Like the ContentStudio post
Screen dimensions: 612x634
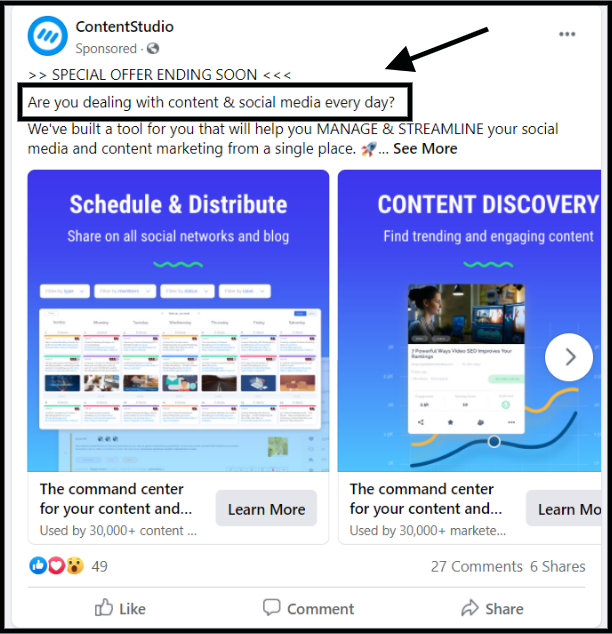coord(120,608)
